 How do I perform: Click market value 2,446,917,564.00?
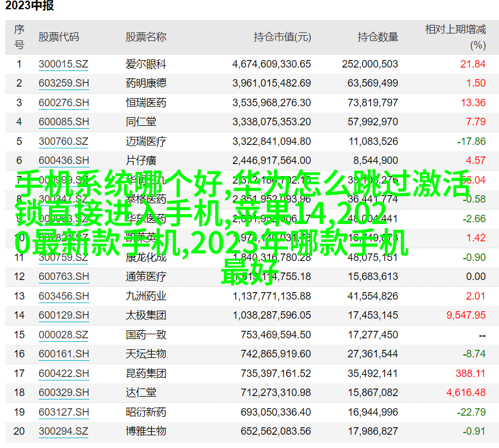(x=272, y=160)
